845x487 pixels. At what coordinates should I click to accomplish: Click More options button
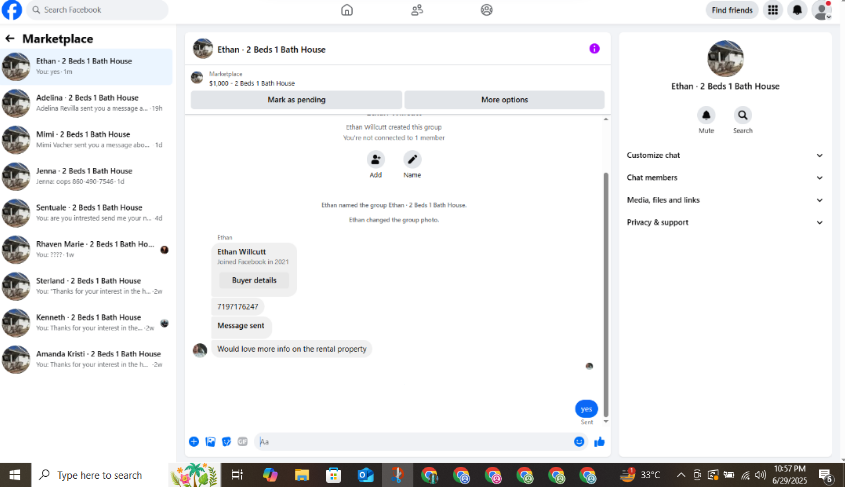504,100
